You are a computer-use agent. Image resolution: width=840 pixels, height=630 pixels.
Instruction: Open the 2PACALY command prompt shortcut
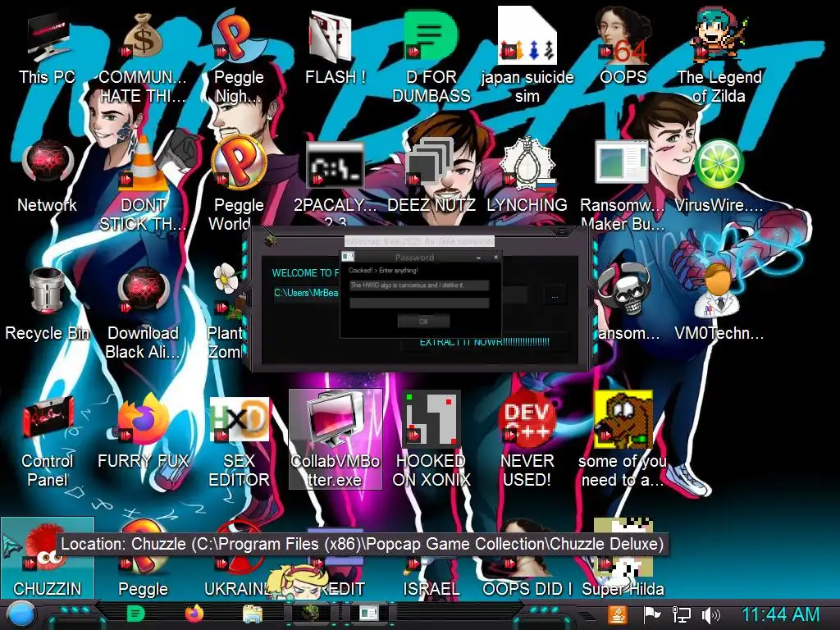(x=336, y=182)
